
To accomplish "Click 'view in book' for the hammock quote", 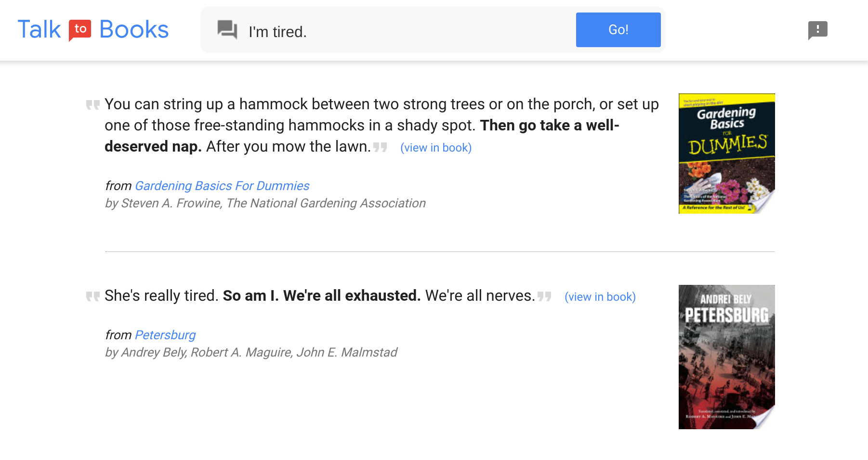I will (436, 148).
